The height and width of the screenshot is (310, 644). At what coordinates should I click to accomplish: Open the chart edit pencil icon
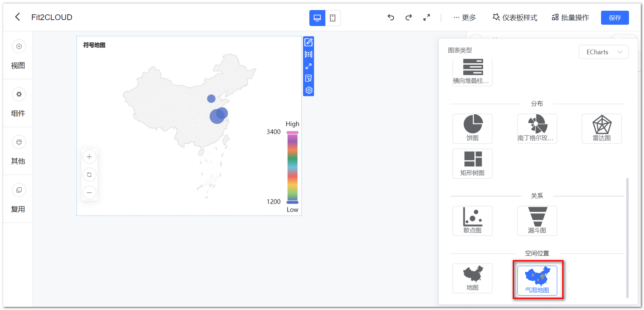pos(309,43)
